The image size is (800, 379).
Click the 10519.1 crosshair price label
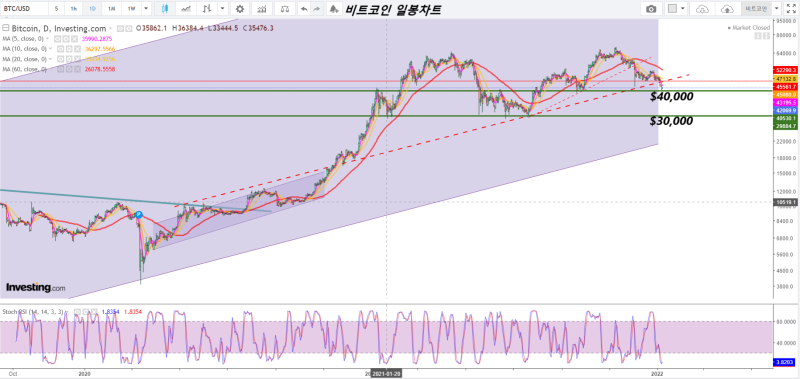(786, 202)
